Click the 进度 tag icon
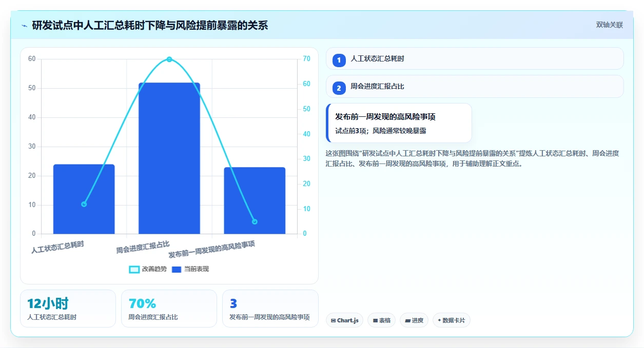The image size is (644, 348). point(407,320)
